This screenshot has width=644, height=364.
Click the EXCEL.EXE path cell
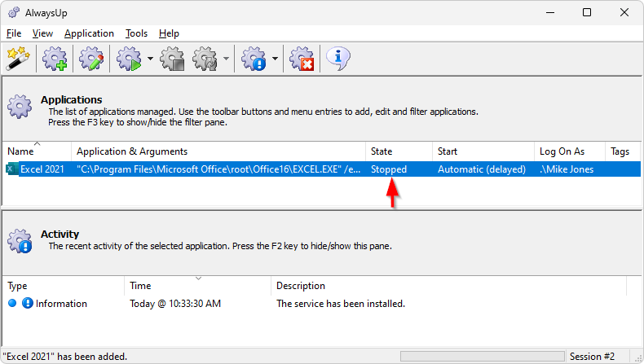[x=218, y=169]
